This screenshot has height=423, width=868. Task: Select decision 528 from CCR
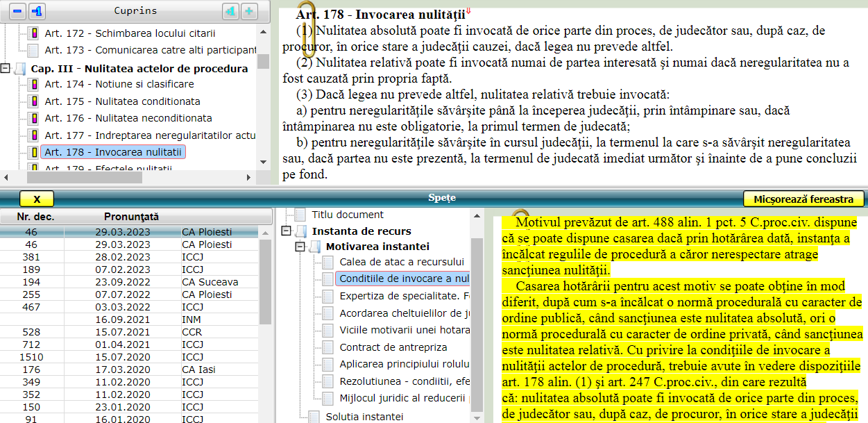pyautogui.click(x=129, y=332)
